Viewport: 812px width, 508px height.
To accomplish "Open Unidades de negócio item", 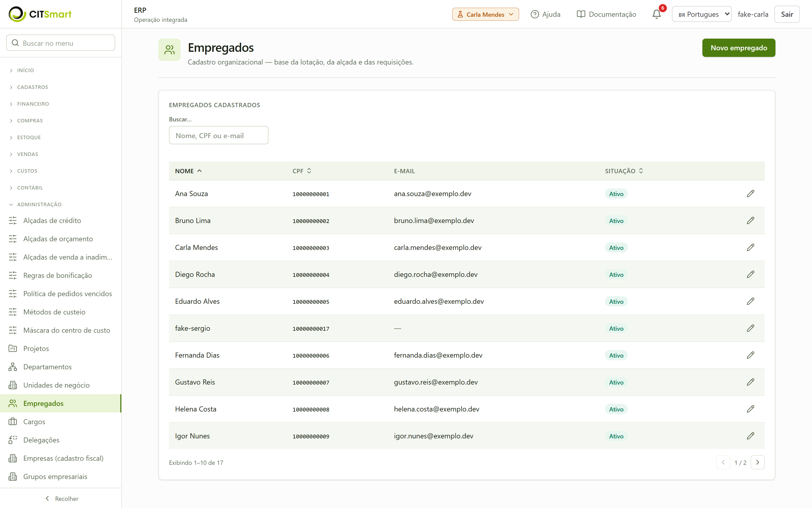I will tap(60, 385).
